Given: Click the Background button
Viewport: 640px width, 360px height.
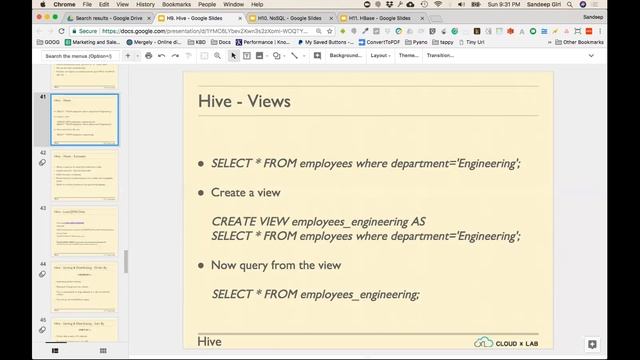Looking at the screenshot, I should coord(345,56).
